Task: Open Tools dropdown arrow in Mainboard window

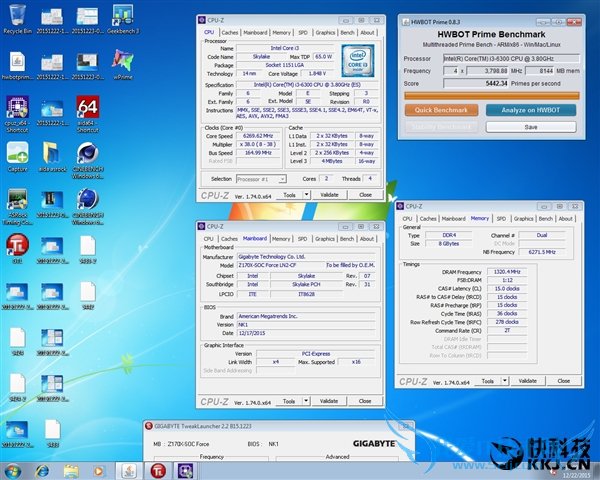Action: click(306, 401)
